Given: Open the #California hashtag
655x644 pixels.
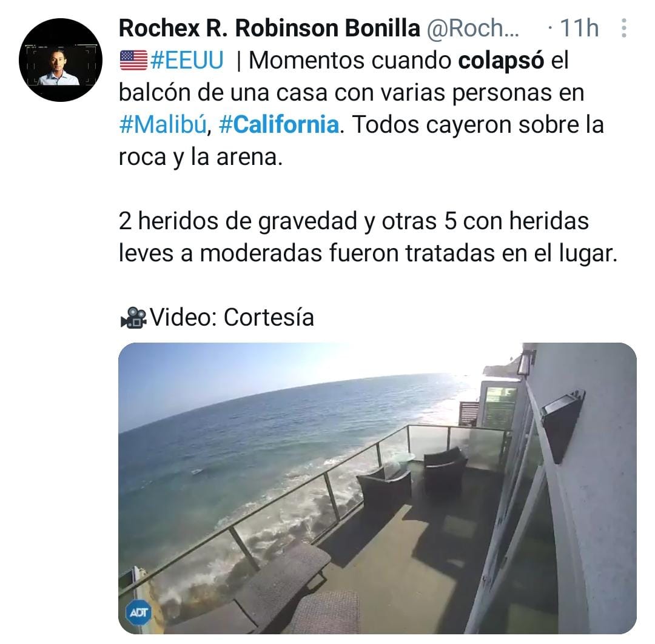Looking at the screenshot, I should tap(278, 124).
